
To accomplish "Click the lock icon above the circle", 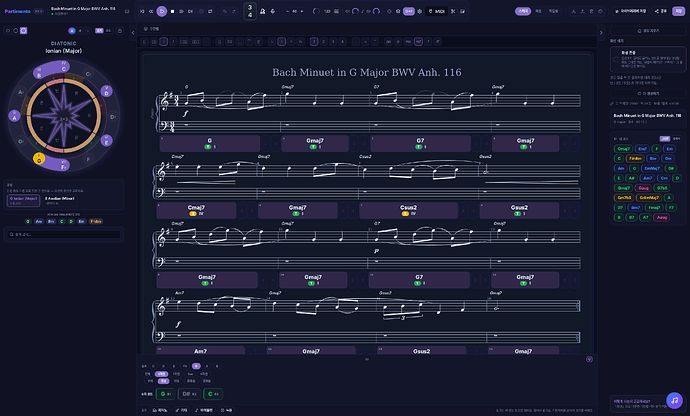I will pyautogui.click(x=119, y=31).
